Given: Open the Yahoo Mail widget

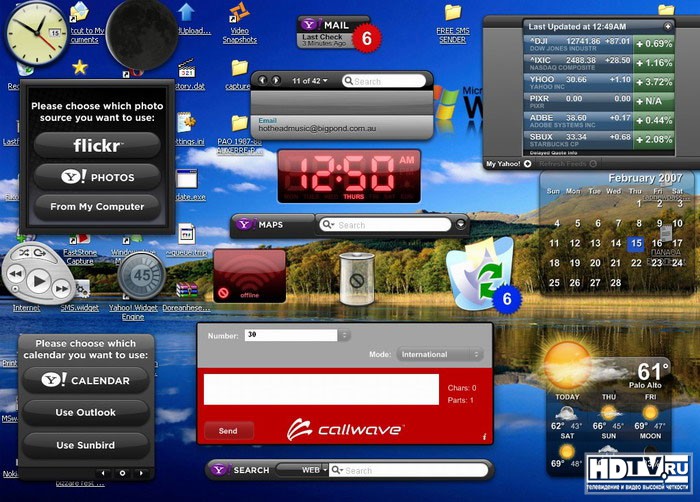Looking at the screenshot, I should [334, 33].
